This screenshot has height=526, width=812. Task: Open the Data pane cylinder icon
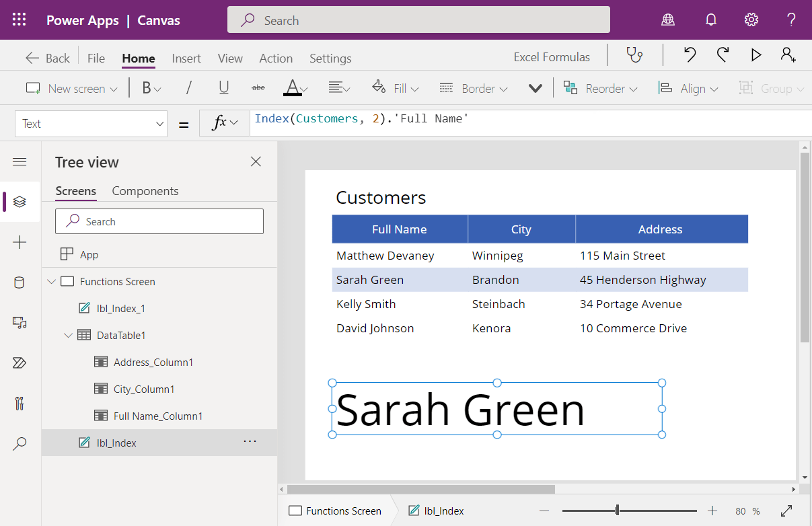[20, 283]
